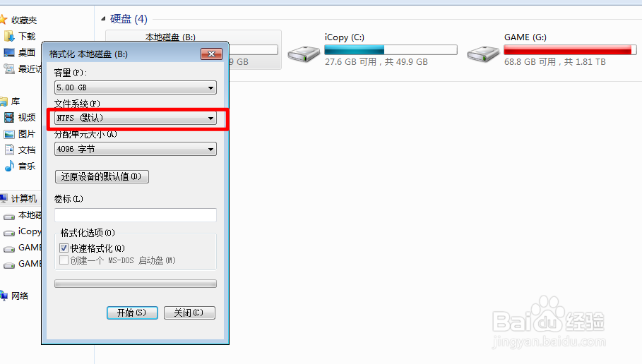This screenshot has height=364, width=642.
Task: Click the Start (S) format button
Action: tap(132, 313)
